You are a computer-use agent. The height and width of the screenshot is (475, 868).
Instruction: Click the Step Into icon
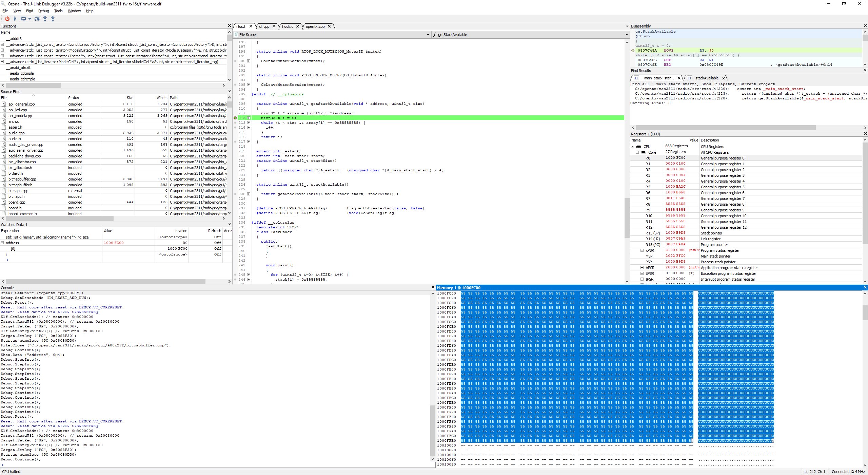(45, 19)
